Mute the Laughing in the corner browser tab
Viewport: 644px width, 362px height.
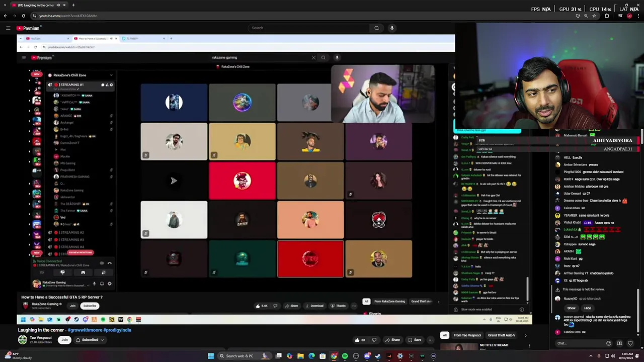tap(58, 5)
